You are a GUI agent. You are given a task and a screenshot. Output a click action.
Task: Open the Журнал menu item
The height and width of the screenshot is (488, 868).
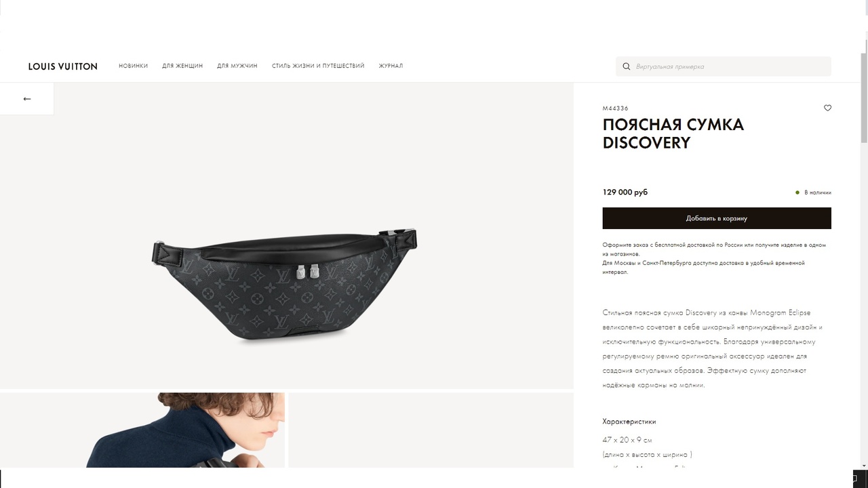click(391, 66)
